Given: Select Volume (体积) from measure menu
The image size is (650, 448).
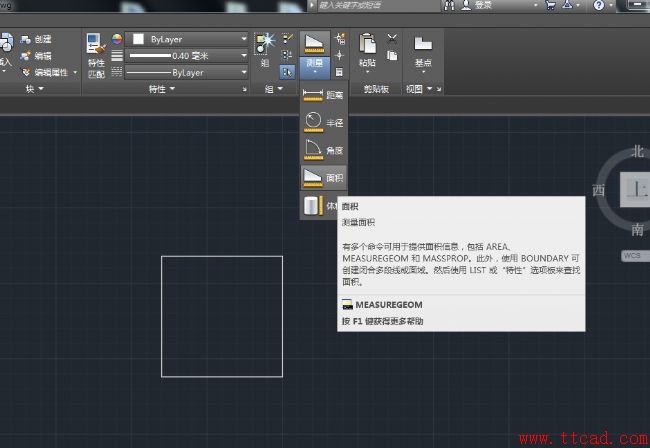Looking at the screenshot, I should (x=320, y=206).
